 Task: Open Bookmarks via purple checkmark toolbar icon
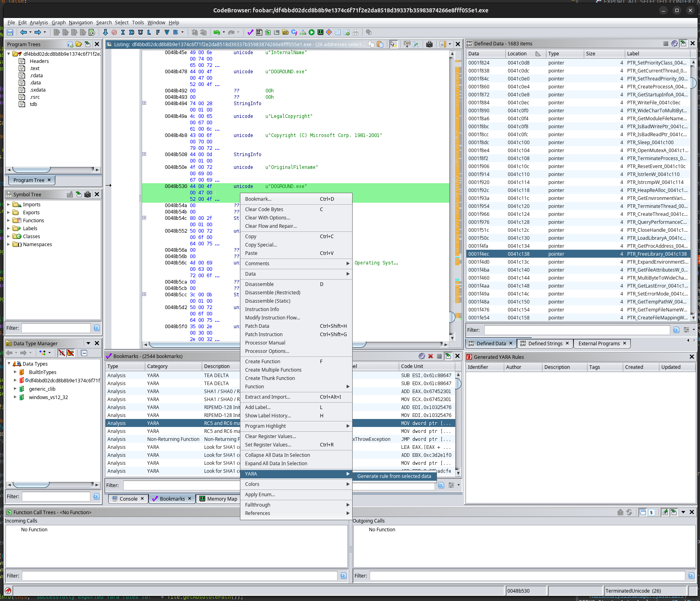250,32
